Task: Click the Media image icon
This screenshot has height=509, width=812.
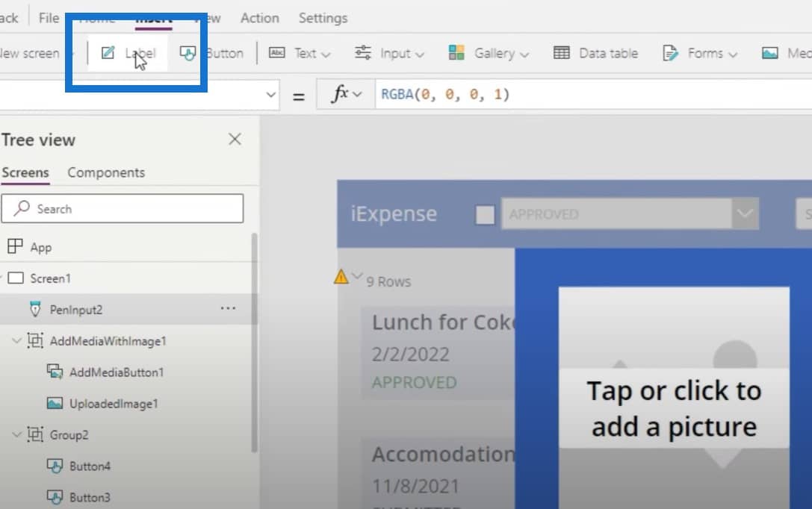Action: [769, 53]
